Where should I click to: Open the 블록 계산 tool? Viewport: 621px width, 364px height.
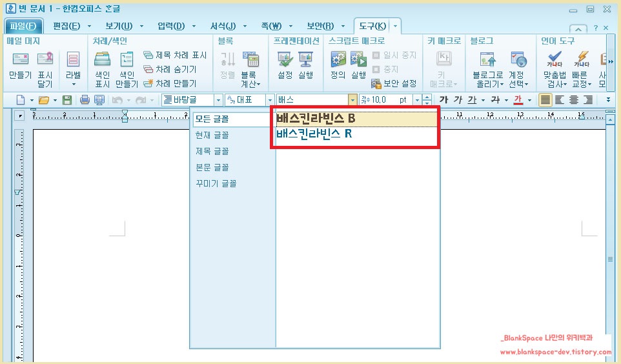[x=250, y=69]
